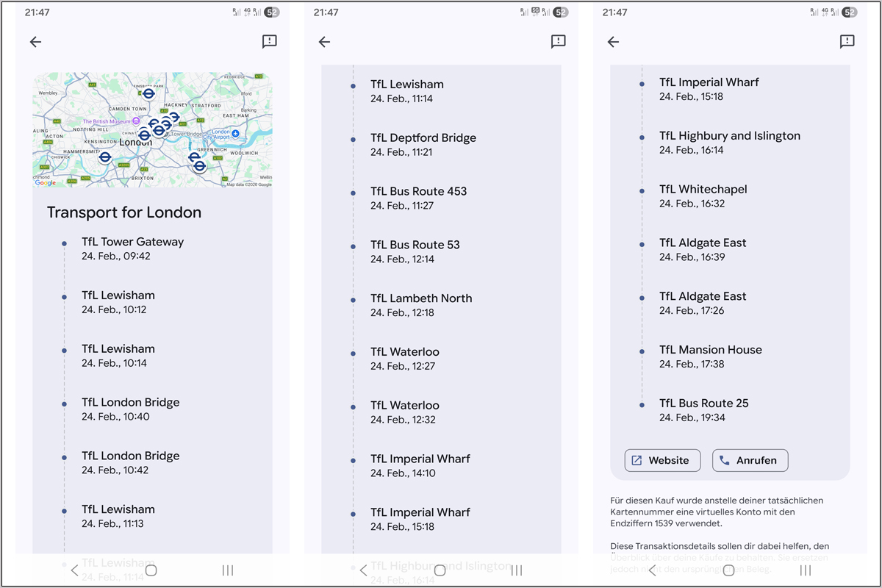Open the feedback icon in the middle screen
This screenshot has width=882, height=588.
tap(559, 42)
